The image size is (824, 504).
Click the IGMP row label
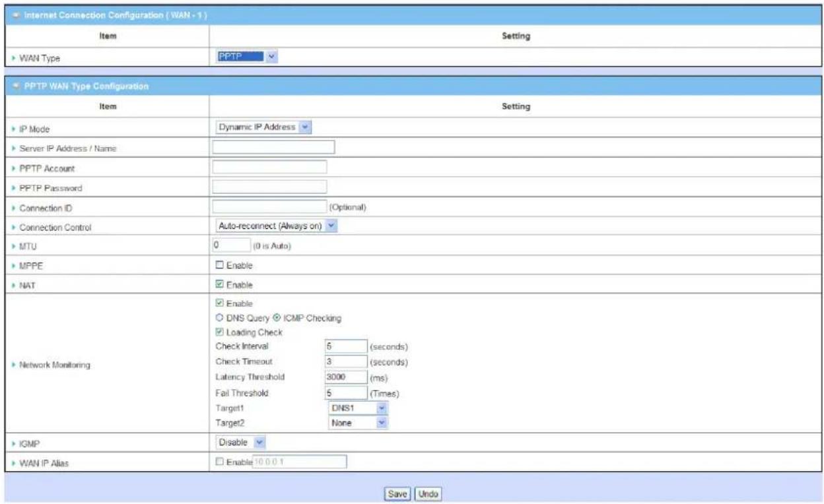click(x=30, y=445)
